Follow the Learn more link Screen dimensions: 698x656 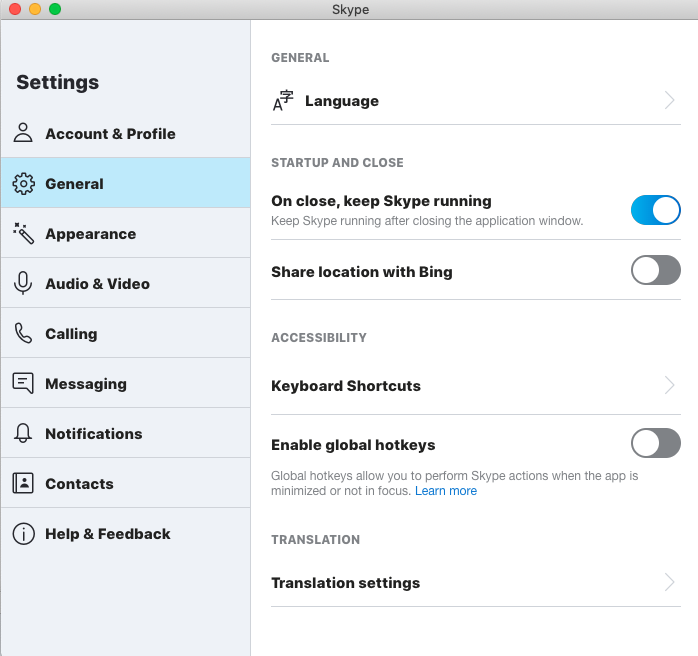coord(446,491)
